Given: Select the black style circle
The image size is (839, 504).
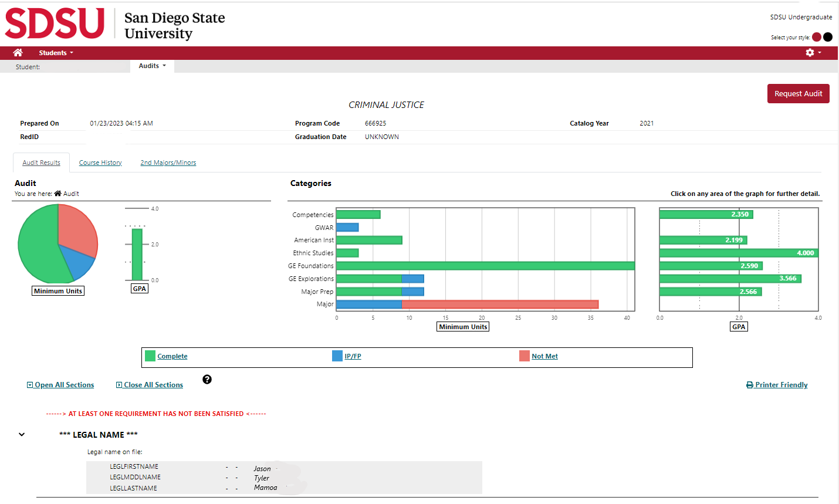Looking at the screenshot, I should [828, 37].
